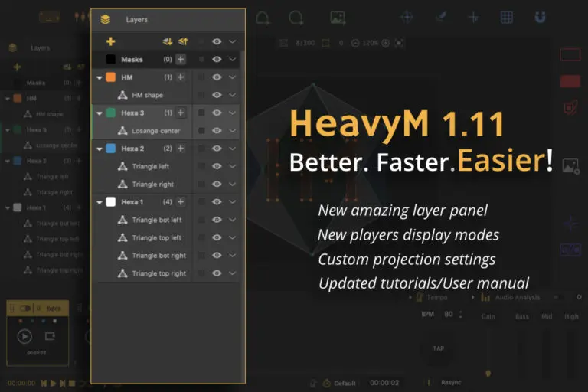Click the Layers panel stack icon
Screen dimensions: 588x392
click(x=106, y=19)
